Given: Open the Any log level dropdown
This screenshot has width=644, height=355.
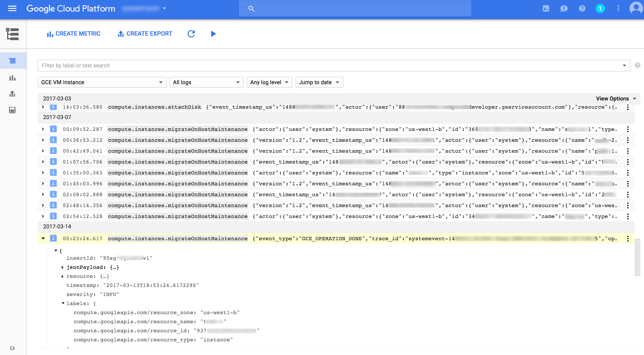Looking at the screenshot, I should (x=269, y=82).
